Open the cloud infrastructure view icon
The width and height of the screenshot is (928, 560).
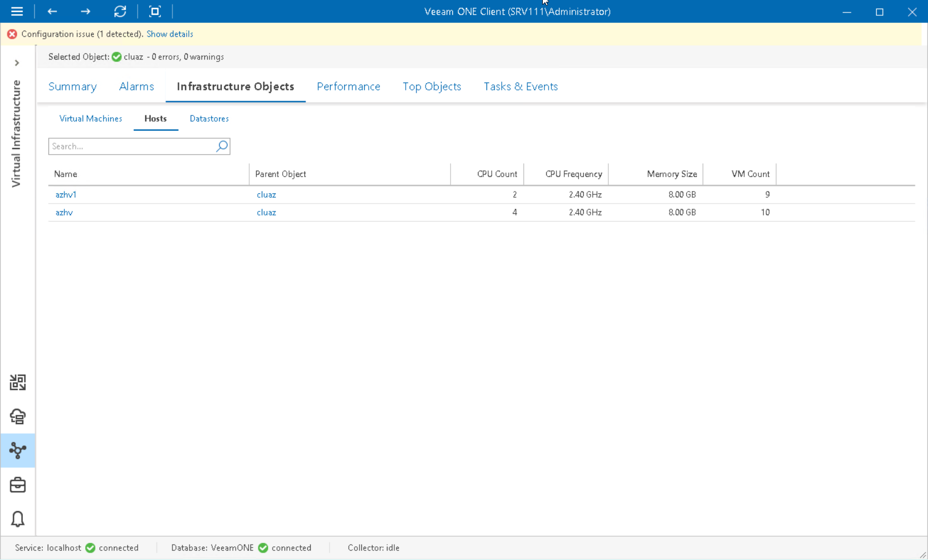tap(18, 416)
